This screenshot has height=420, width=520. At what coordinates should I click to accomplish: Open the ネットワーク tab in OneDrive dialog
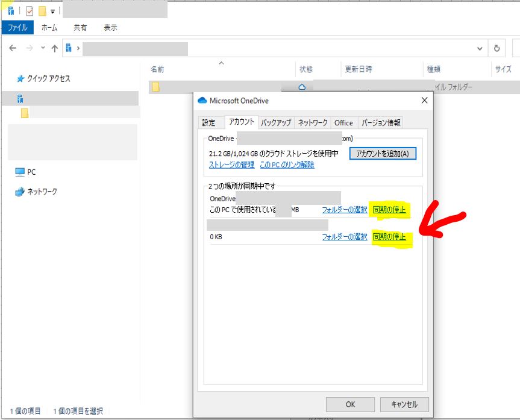(312, 123)
